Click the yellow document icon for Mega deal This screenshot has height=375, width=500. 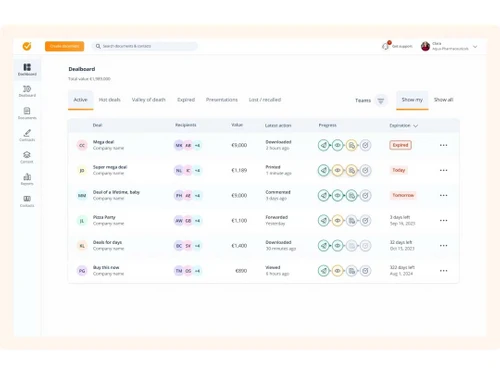(351, 145)
